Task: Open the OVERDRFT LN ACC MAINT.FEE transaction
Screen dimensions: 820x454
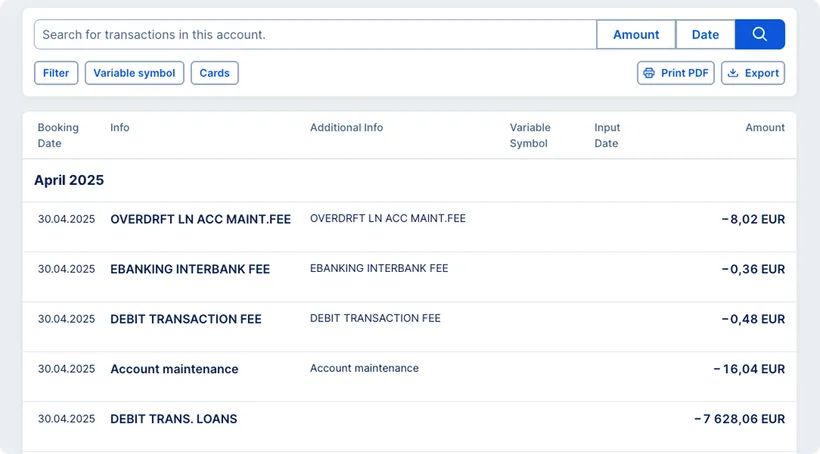Action: pos(200,219)
